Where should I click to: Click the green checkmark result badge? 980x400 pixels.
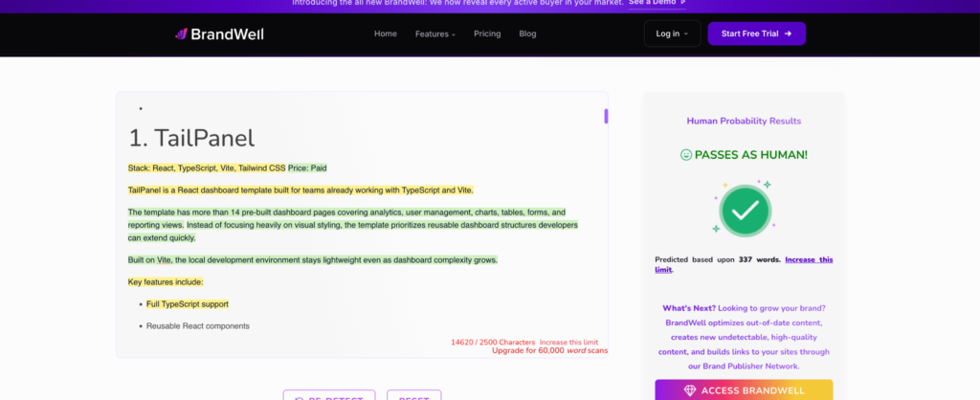pyautogui.click(x=745, y=211)
